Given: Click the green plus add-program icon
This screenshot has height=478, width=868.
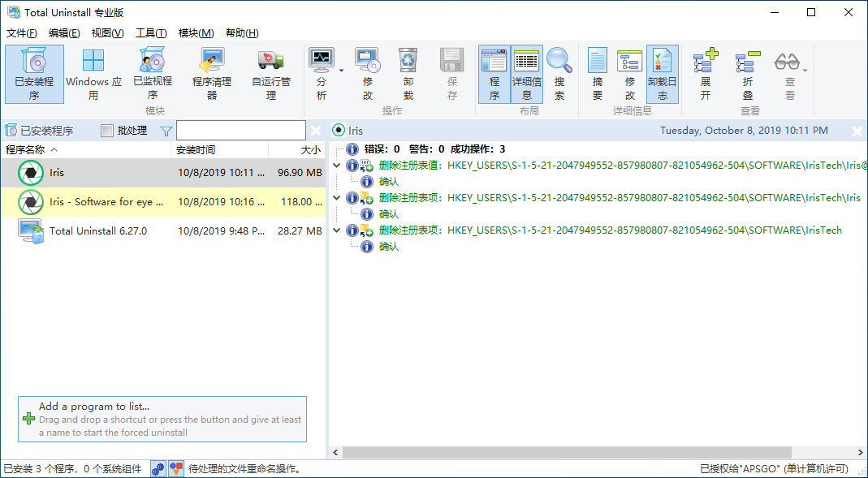Looking at the screenshot, I should [x=28, y=419].
